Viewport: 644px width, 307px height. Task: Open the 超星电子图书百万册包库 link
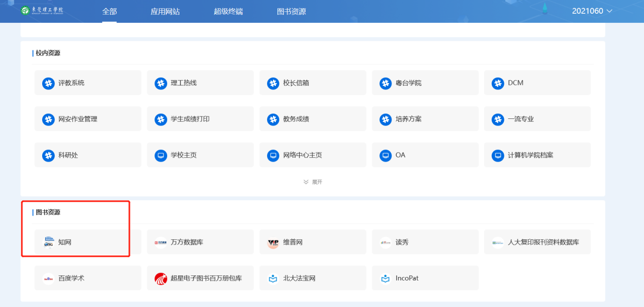[200, 279]
